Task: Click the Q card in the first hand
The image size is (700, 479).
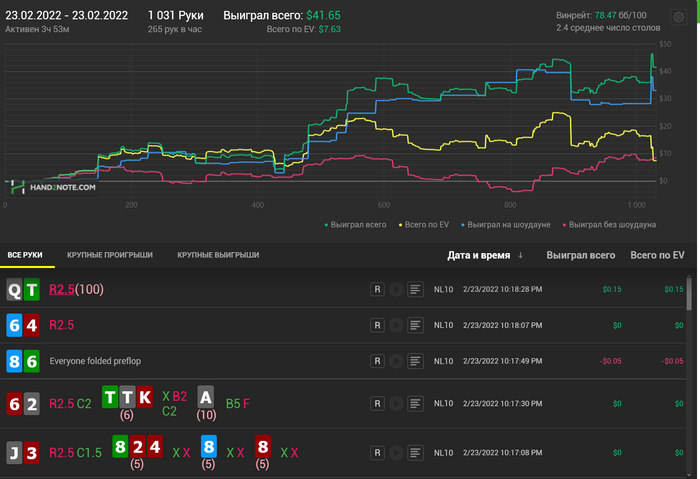Action: 14,290
